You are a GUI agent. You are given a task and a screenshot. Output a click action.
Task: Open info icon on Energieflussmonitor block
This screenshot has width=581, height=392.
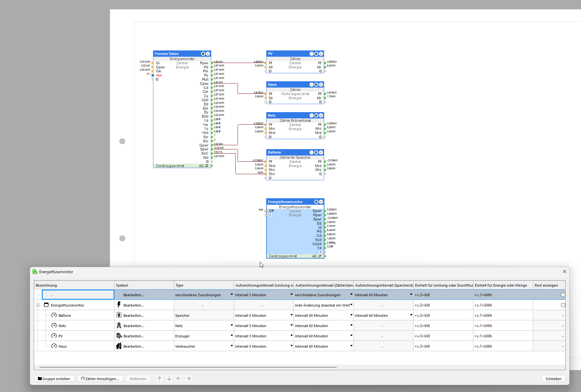(x=321, y=202)
